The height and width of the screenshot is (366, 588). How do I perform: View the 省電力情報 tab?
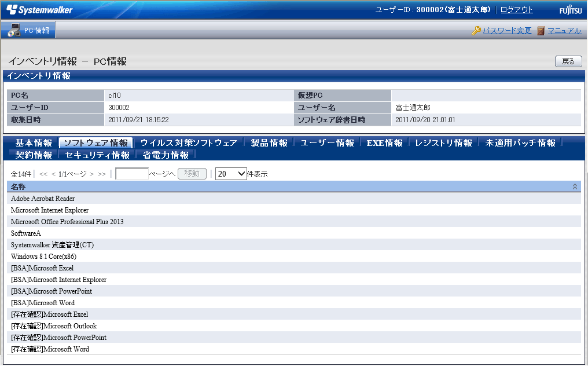point(166,155)
